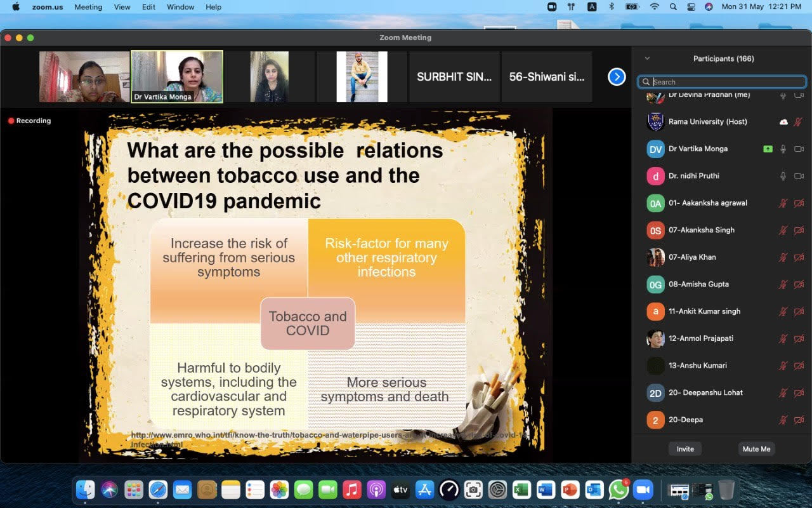Screen dimensions: 812x508
Task: Click the Bluetooth icon in menu bar
Action: pyautogui.click(x=612, y=7)
